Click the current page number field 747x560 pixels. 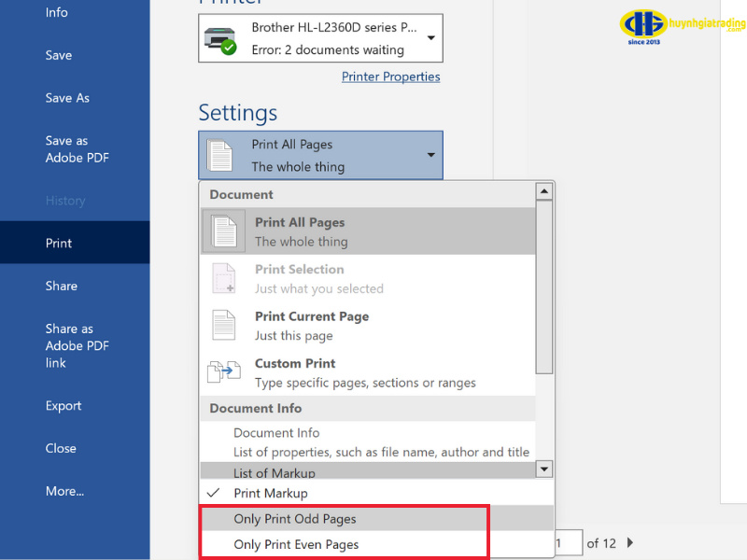tap(565, 542)
